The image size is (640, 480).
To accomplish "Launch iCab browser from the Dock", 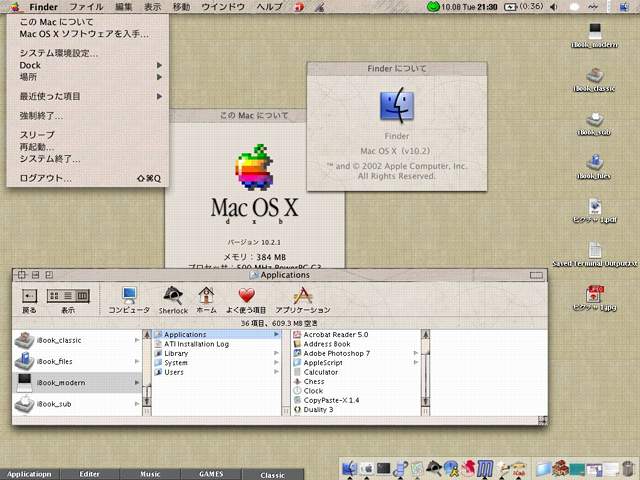I will (x=519, y=469).
